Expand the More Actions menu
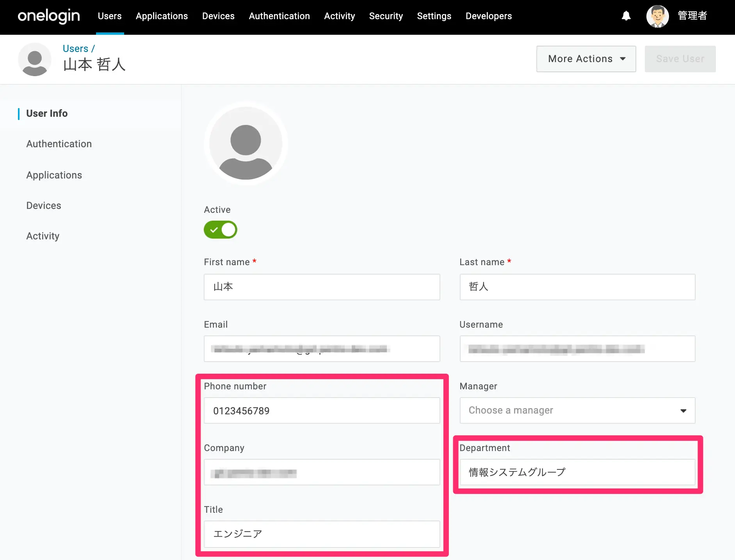The image size is (735, 560). pyautogui.click(x=586, y=59)
